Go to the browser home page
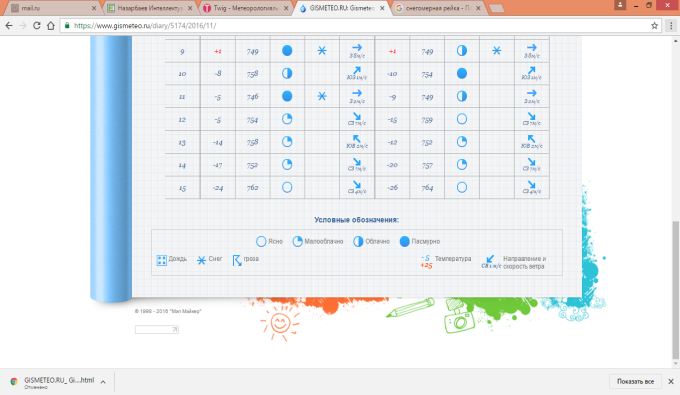 tap(51, 26)
